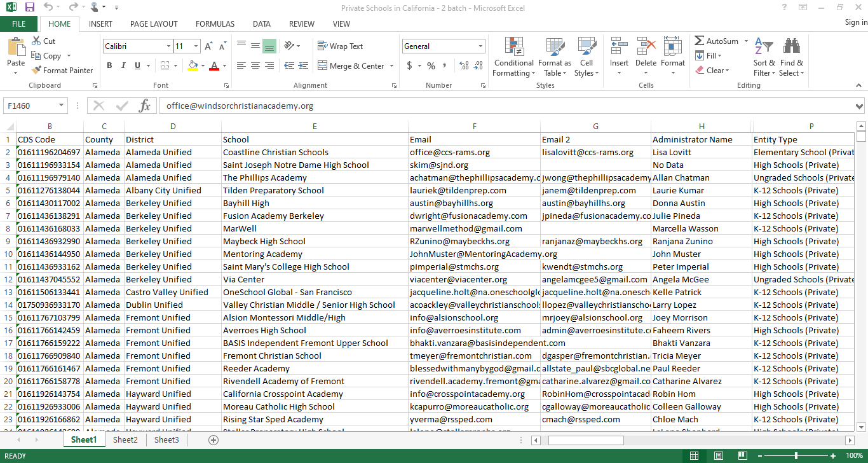Open the FILE backstage menu
The height and width of the screenshot is (463, 868).
19,24
